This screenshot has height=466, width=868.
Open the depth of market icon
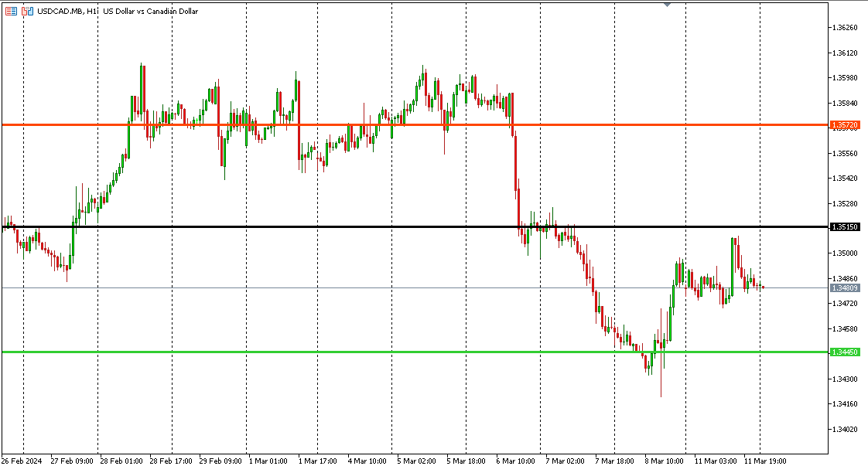point(28,11)
